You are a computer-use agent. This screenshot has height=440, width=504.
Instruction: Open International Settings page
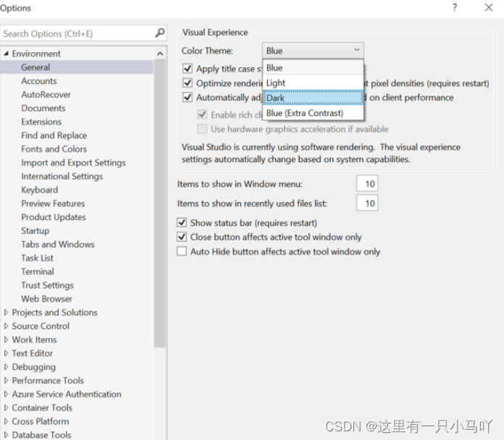62,177
